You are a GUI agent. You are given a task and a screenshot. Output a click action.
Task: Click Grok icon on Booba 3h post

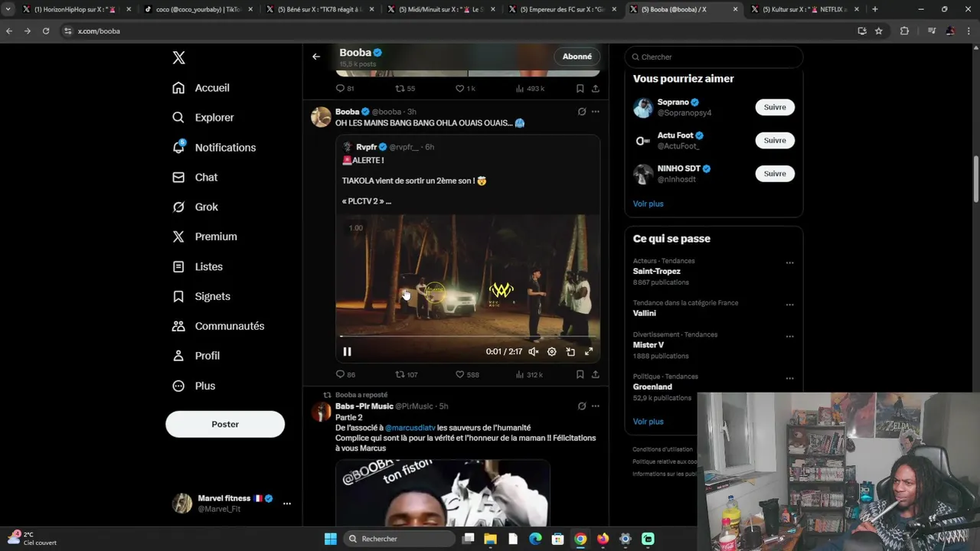point(582,112)
